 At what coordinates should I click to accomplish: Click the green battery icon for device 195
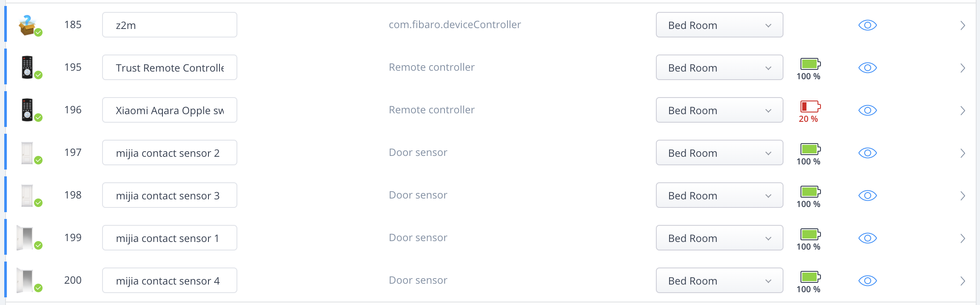(x=810, y=64)
